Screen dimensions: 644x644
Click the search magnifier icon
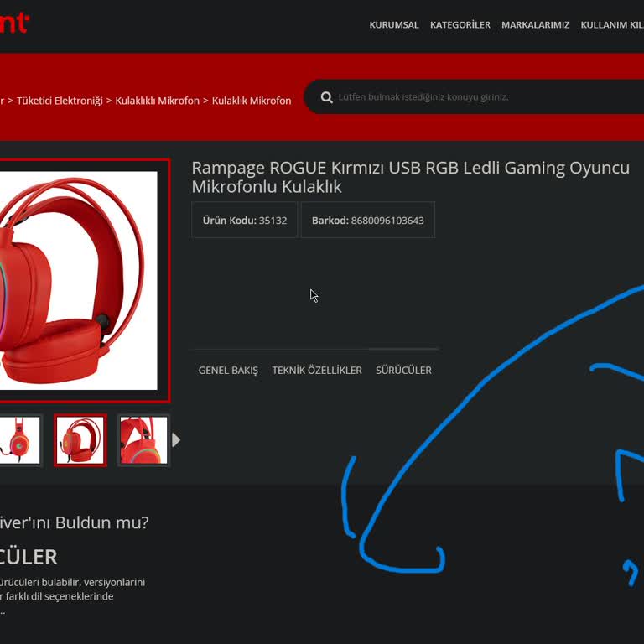pyautogui.click(x=326, y=97)
